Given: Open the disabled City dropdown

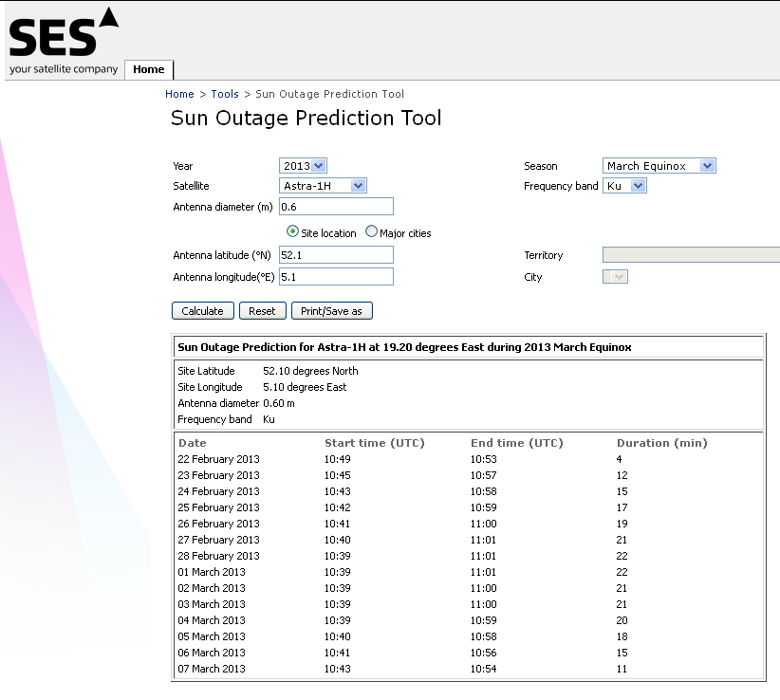Looking at the screenshot, I should tap(615, 276).
